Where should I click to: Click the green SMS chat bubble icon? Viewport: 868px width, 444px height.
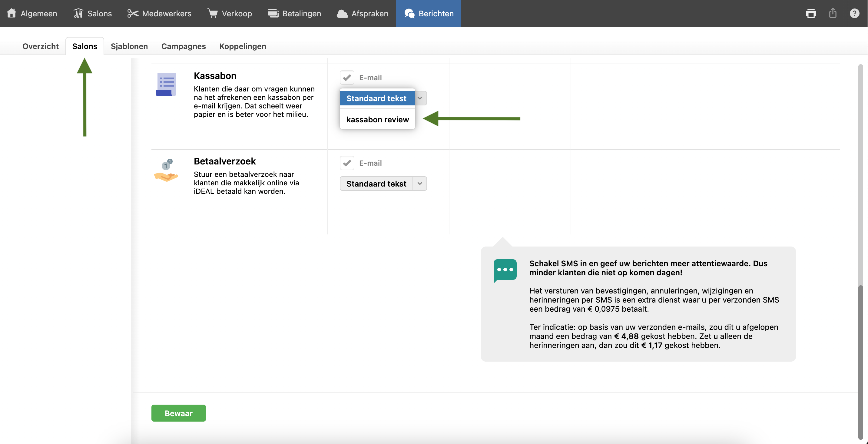505,270
